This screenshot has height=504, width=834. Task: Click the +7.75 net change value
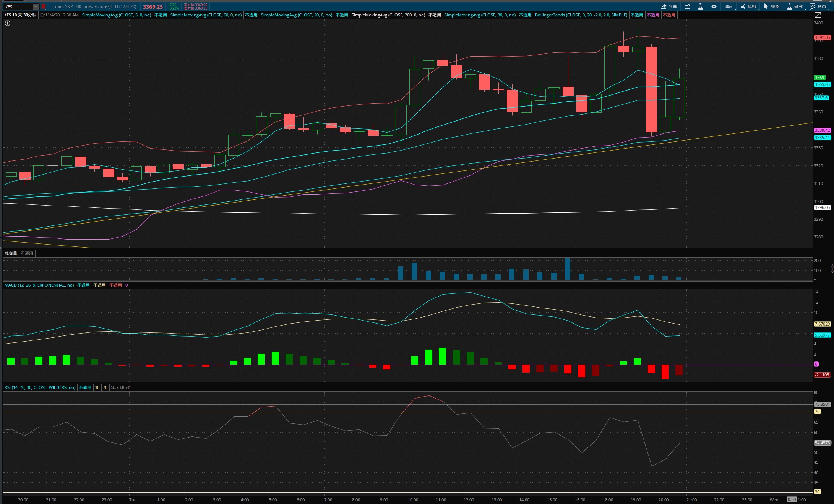click(172, 5)
